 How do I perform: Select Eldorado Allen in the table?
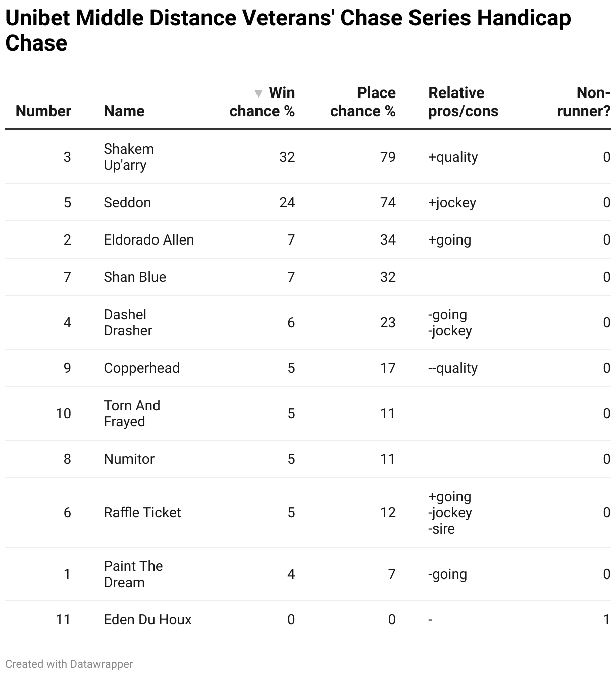149,240
